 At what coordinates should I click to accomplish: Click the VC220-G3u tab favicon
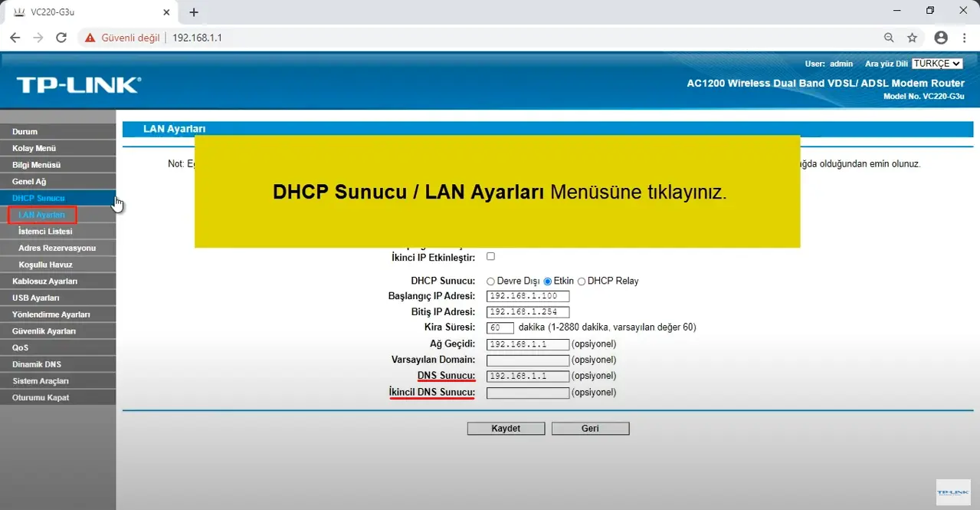[19, 12]
